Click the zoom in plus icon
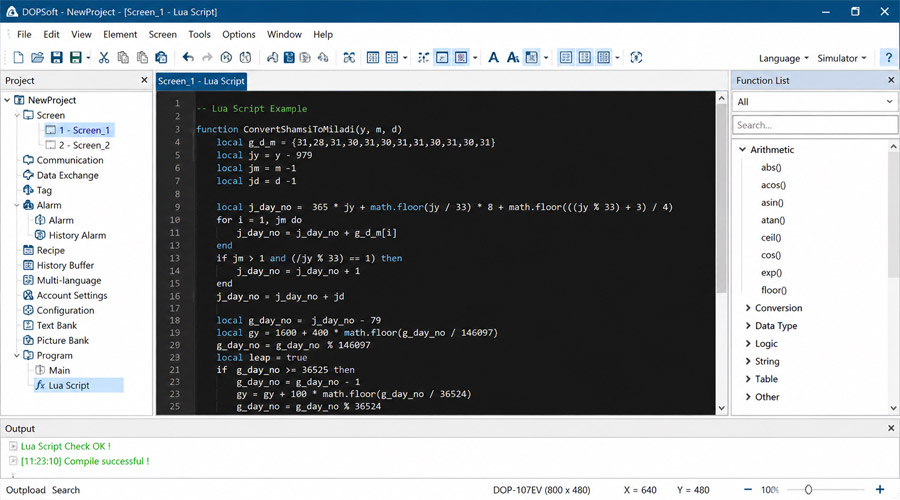 click(880, 490)
